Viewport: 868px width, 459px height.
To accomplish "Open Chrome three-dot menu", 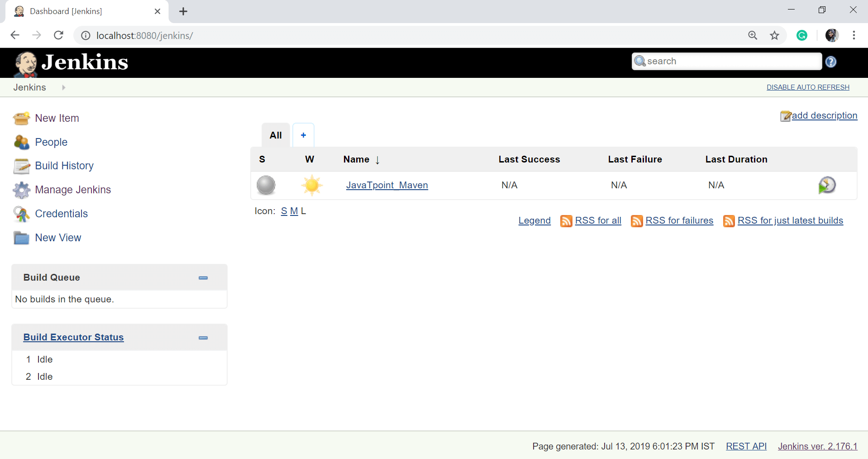I will tap(854, 35).
